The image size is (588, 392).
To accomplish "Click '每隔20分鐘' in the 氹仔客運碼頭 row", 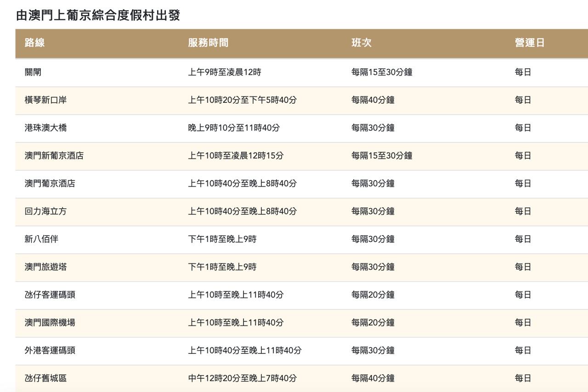I will pos(373,295).
